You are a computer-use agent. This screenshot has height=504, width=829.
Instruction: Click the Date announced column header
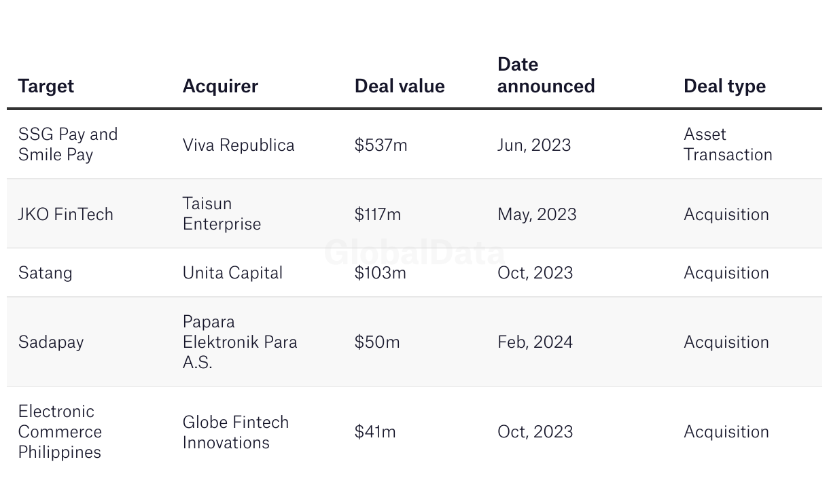[546, 75]
